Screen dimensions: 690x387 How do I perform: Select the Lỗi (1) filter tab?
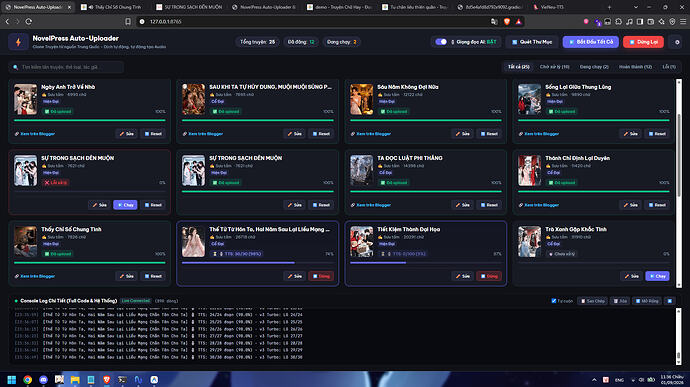tap(669, 67)
